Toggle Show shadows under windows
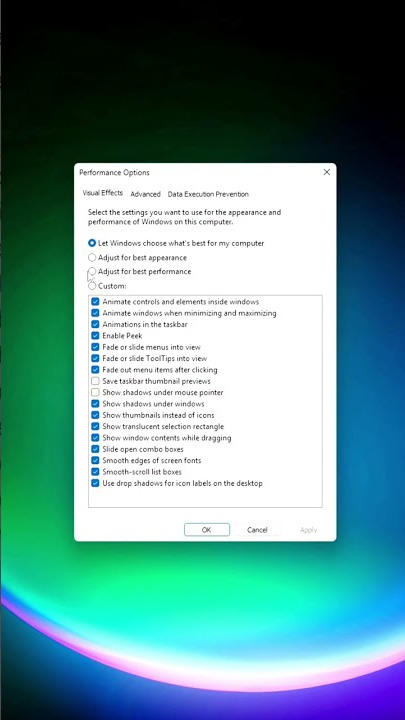This screenshot has height=720, width=405. [x=95, y=404]
